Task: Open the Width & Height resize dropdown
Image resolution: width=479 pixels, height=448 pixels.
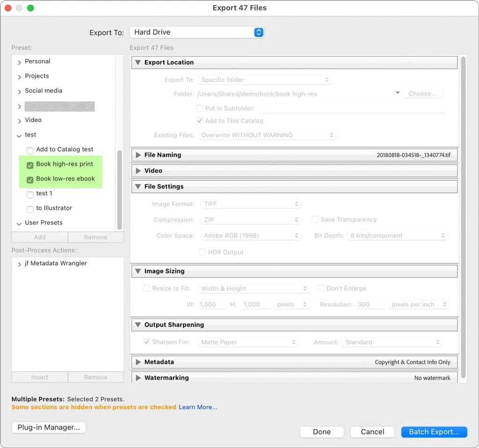Action: coord(254,288)
